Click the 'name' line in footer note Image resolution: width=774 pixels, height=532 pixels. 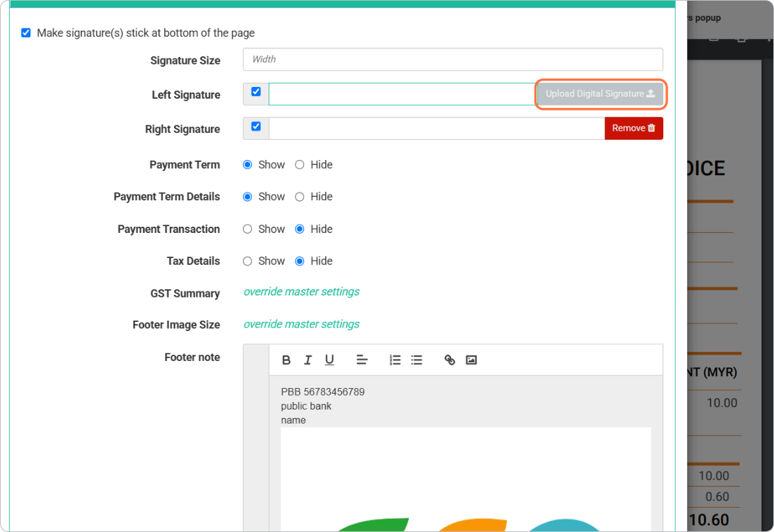click(293, 421)
